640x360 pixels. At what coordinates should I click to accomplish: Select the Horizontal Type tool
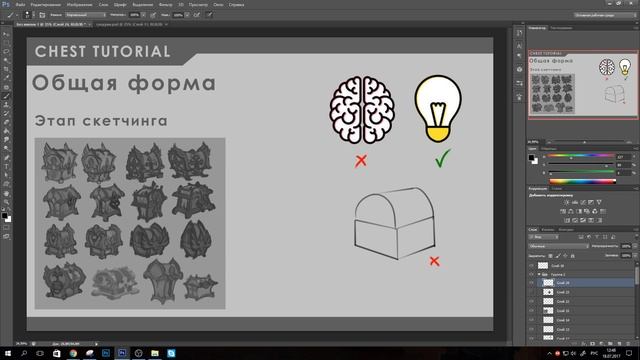(6, 167)
